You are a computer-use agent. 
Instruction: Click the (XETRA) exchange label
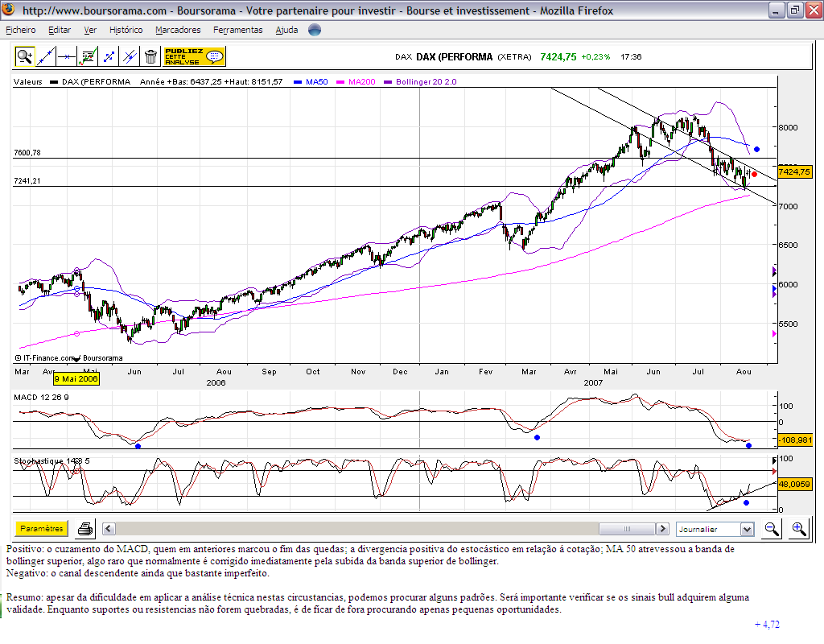[514, 57]
